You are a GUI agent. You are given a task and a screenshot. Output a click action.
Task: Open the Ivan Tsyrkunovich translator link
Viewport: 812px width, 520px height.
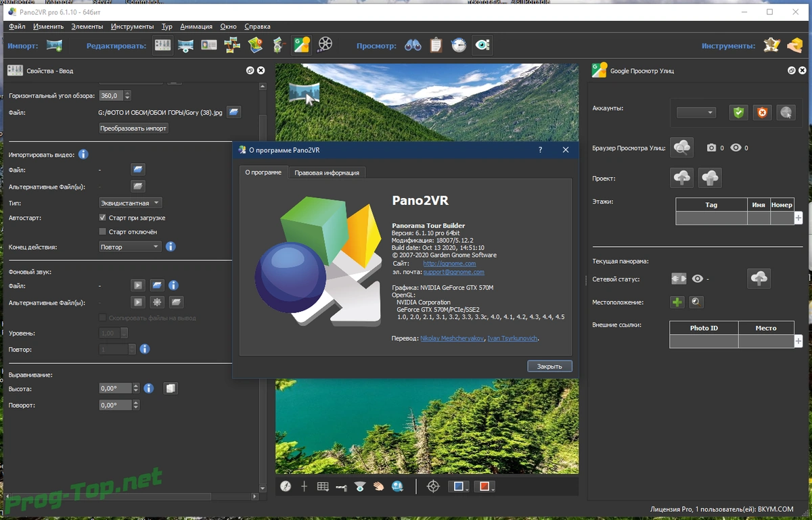[514, 338]
